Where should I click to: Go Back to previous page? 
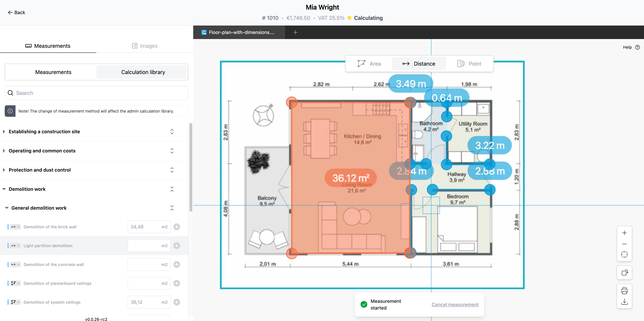click(x=16, y=12)
